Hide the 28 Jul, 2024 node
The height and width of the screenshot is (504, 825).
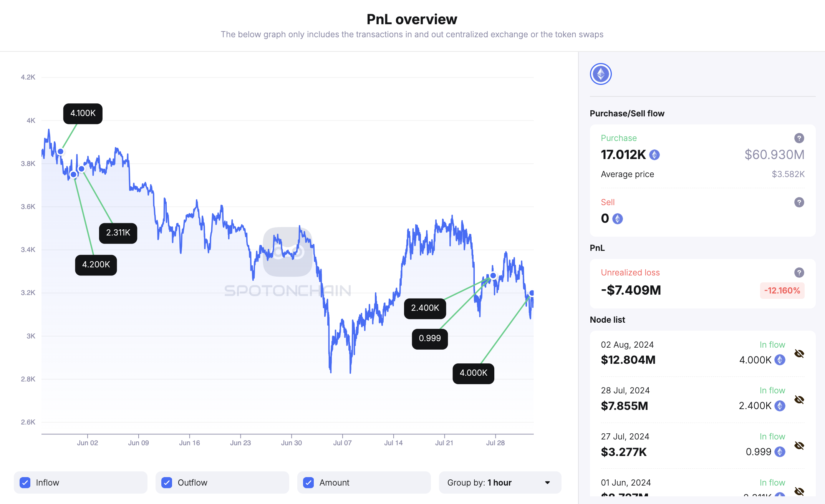(x=799, y=400)
